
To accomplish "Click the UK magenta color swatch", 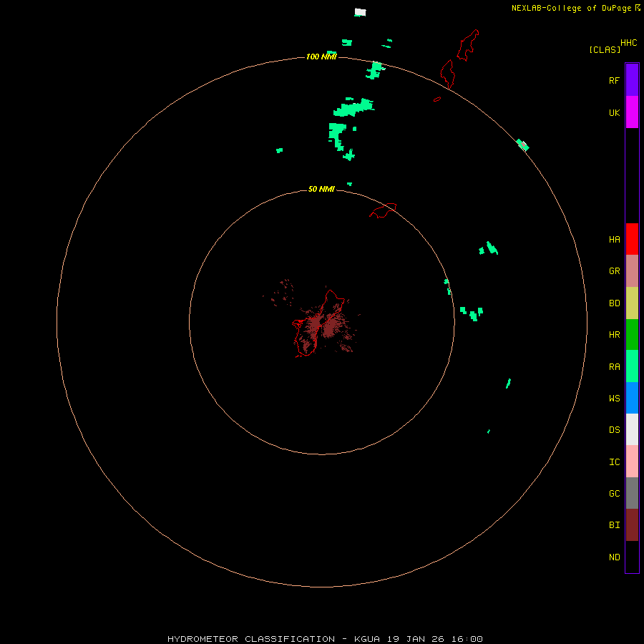I will 632,112.
